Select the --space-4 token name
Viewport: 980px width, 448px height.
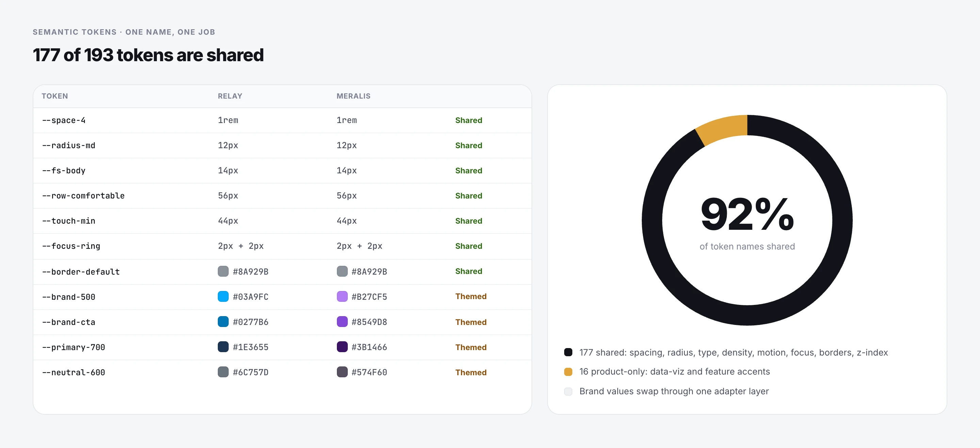64,120
